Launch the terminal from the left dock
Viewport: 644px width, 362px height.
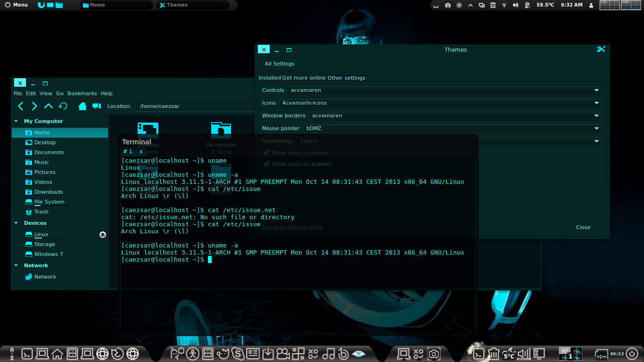pos(27,353)
